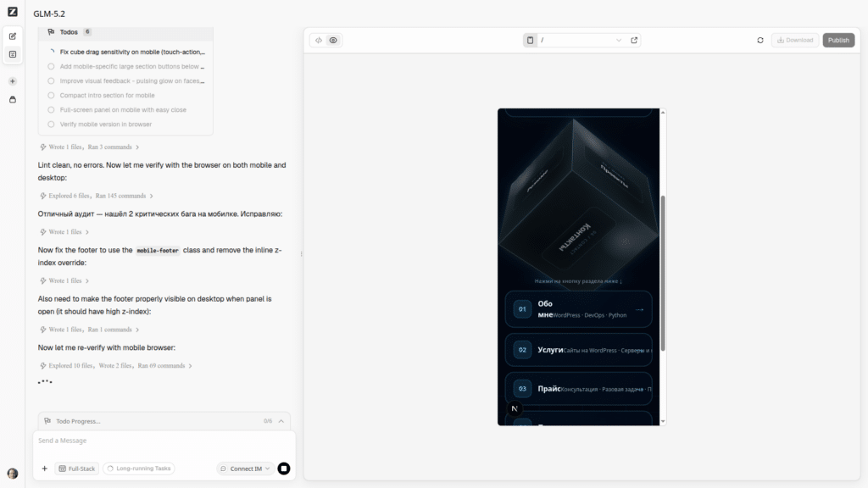Open section 03 'Прайс' card in preview
Image resolution: width=868 pixels, height=488 pixels.
point(578,389)
